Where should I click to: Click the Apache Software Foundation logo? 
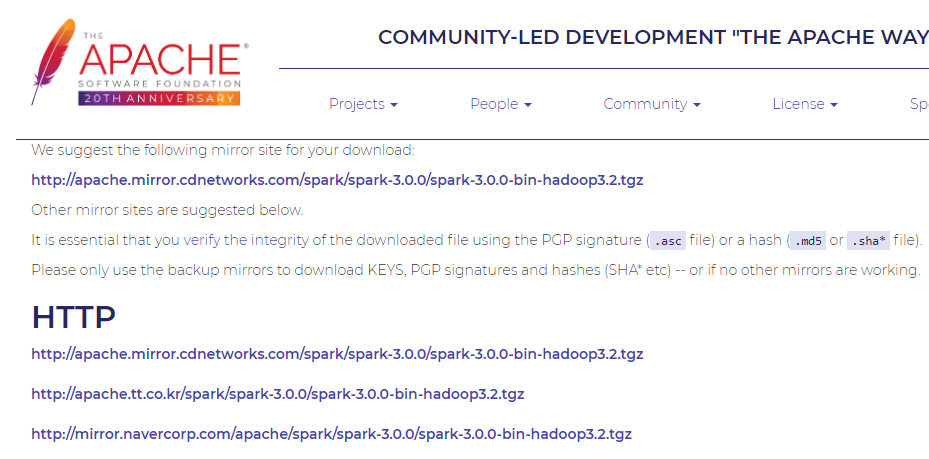[140, 62]
